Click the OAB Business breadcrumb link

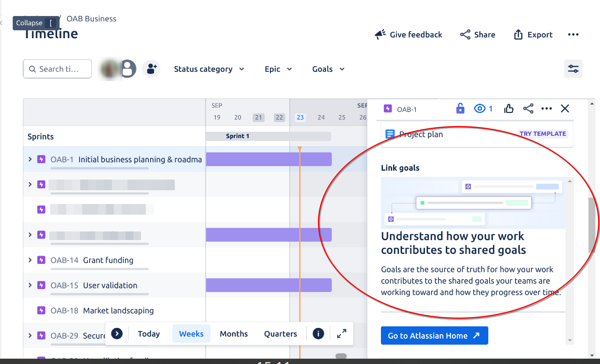(91, 19)
